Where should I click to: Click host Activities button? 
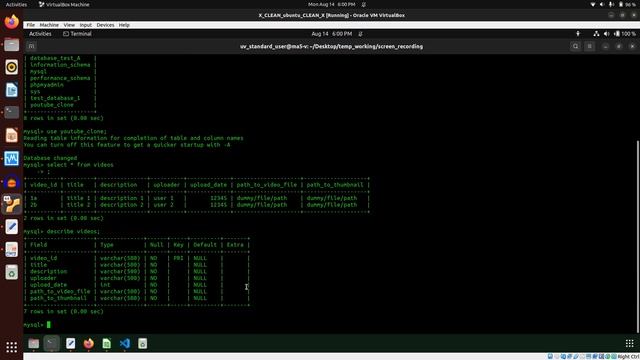16,4
